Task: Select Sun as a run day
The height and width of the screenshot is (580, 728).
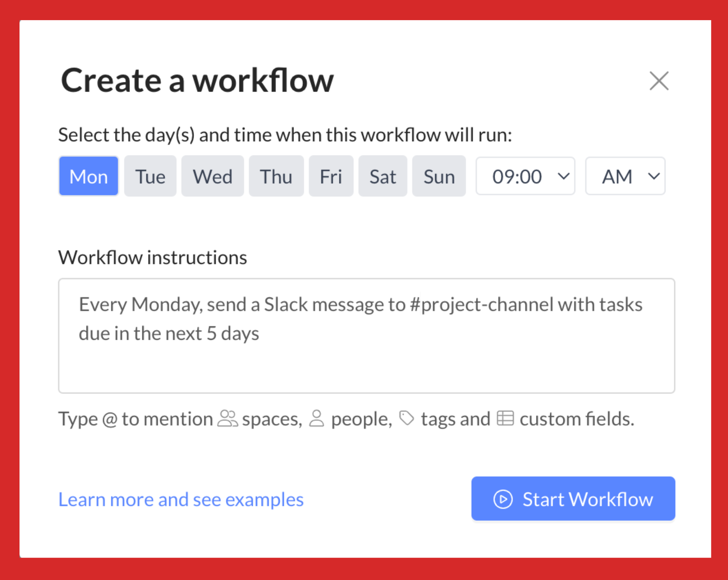Action: [x=439, y=176]
